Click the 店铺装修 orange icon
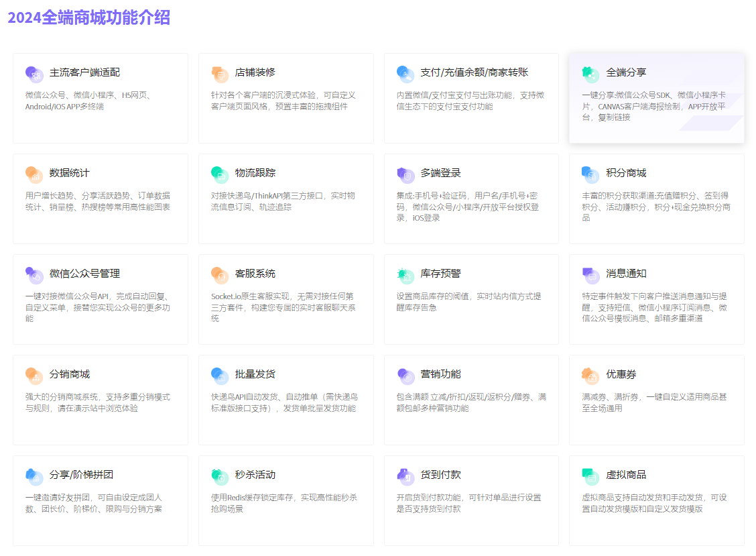Screen dimensions: 756x556 coord(220,74)
